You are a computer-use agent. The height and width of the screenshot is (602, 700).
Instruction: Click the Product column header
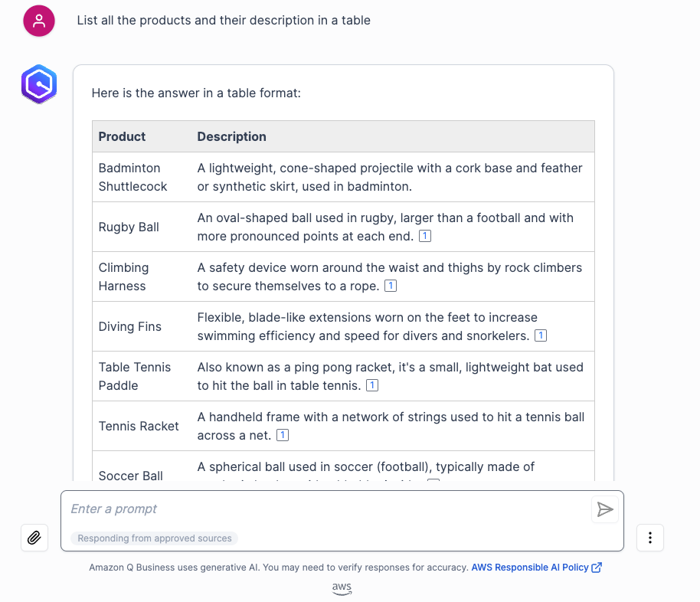tap(122, 136)
